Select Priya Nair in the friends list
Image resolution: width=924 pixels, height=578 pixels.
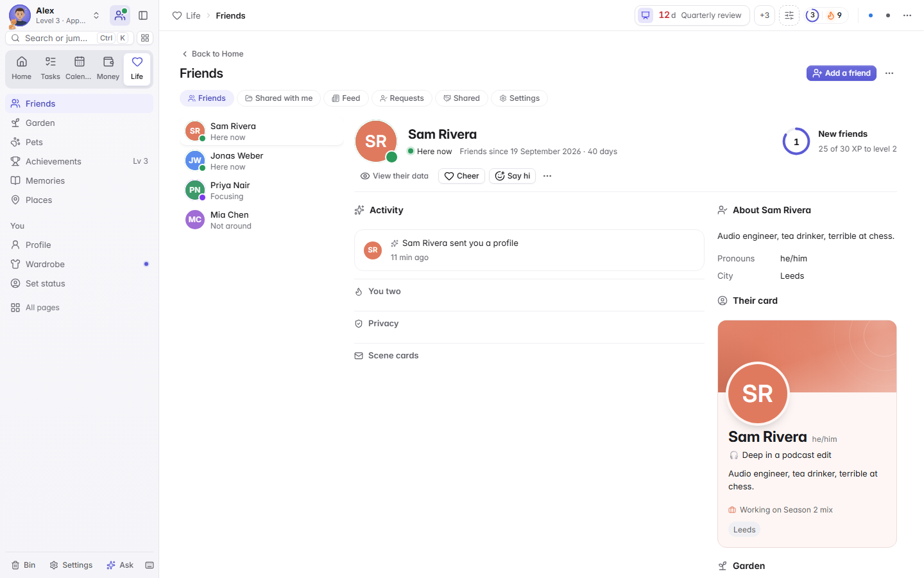[262, 191]
